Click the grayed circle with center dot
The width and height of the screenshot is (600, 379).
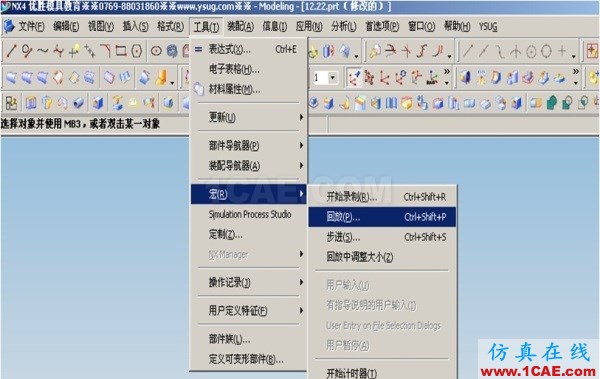[531, 51]
